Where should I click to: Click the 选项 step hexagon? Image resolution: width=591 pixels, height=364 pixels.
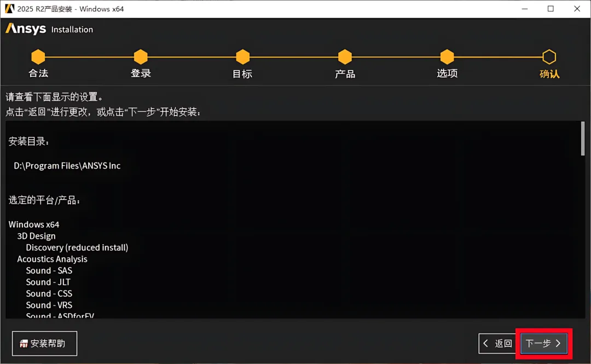tap(447, 57)
